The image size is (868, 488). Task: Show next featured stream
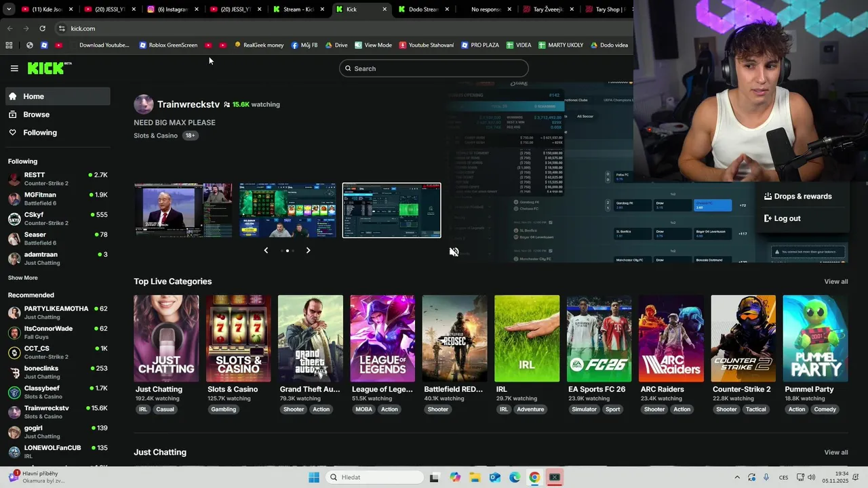click(308, 250)
